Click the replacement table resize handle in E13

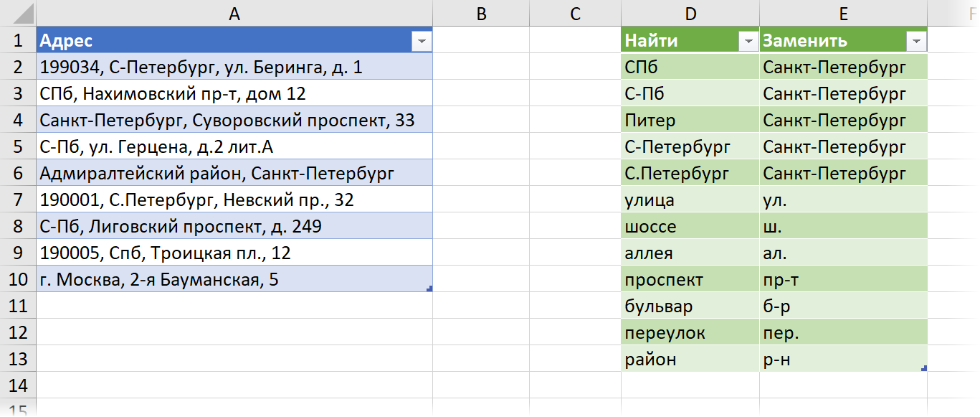(x=923, y=368)
